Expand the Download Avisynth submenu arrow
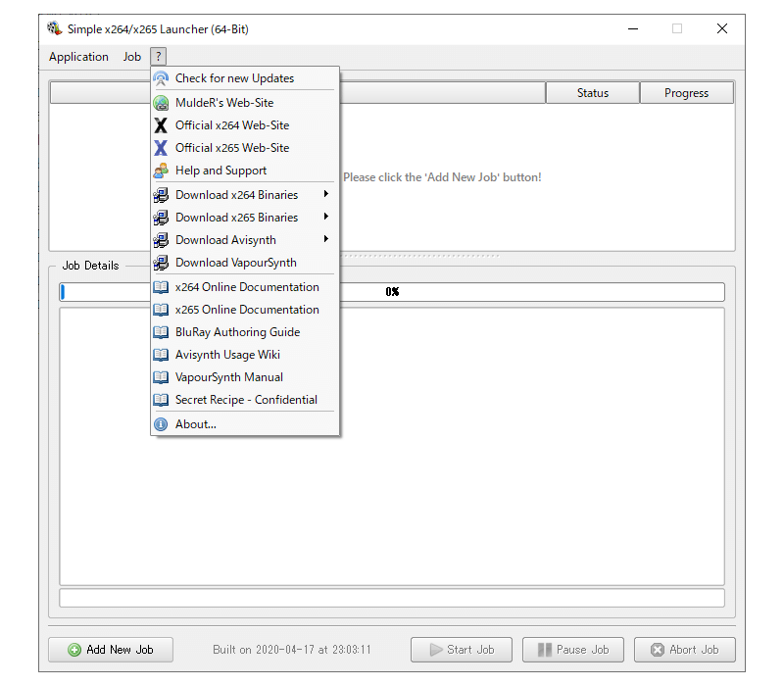 tap(326, 239)
